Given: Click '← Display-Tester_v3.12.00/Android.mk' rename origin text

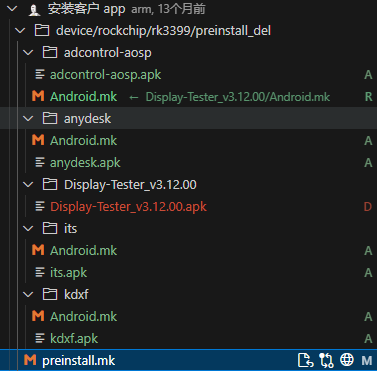Looking at the screenshot, I should (230, 97).
